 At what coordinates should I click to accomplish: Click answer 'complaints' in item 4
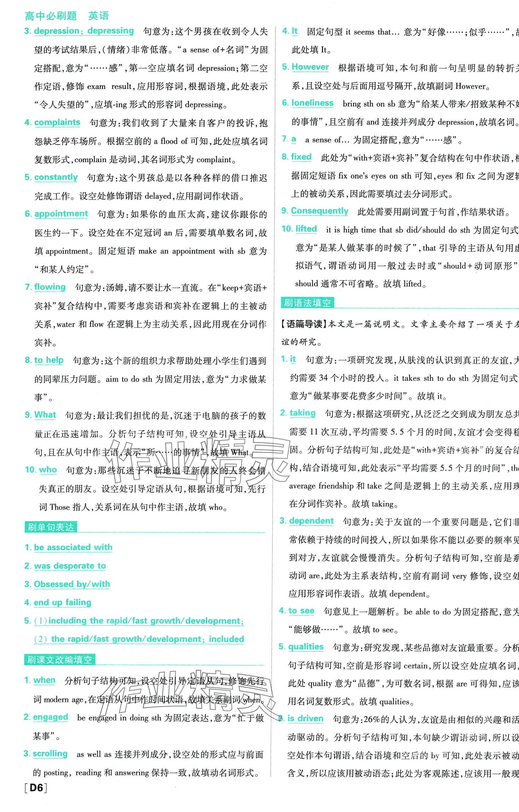[57, 122]
